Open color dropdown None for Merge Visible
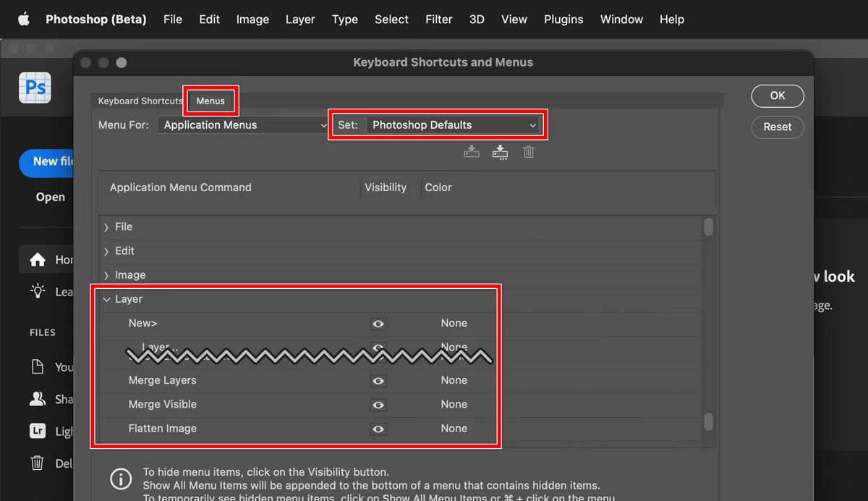 pyautogui.click(x=454, y=404)
